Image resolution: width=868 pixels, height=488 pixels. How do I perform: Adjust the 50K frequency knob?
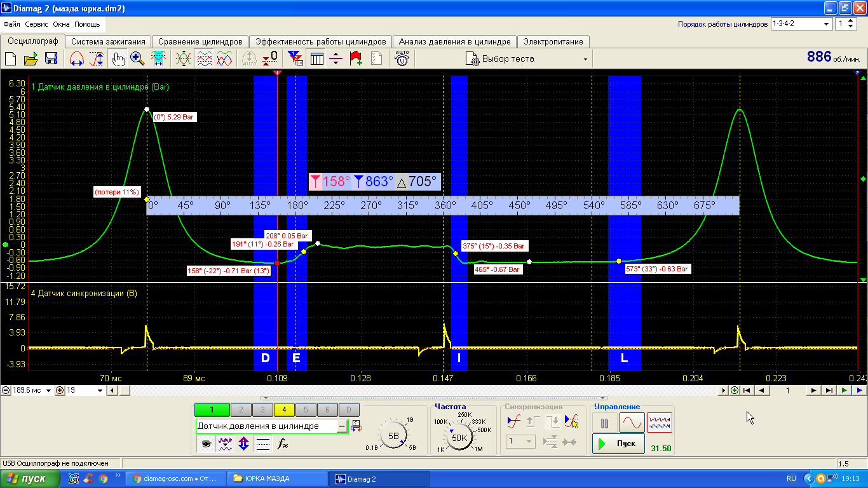pyautogui.click(x=459, y=437)
